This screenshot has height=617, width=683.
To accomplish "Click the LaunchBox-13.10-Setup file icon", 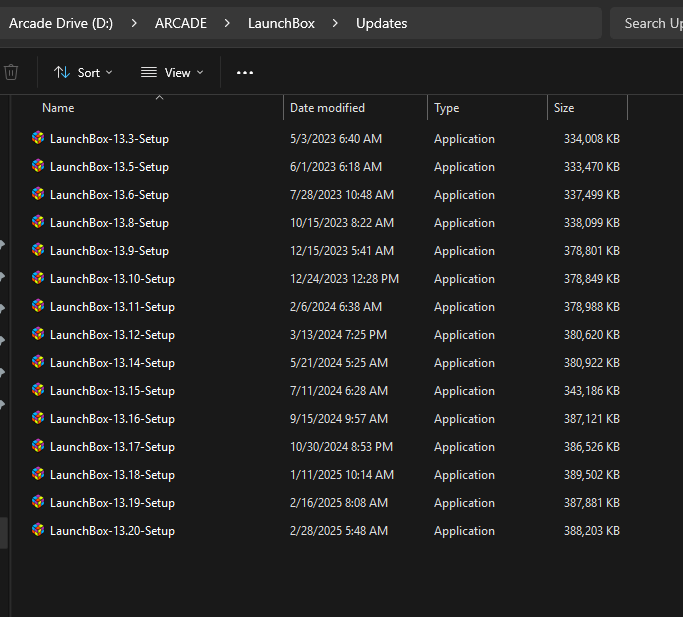I will click(x=38, y=278).
